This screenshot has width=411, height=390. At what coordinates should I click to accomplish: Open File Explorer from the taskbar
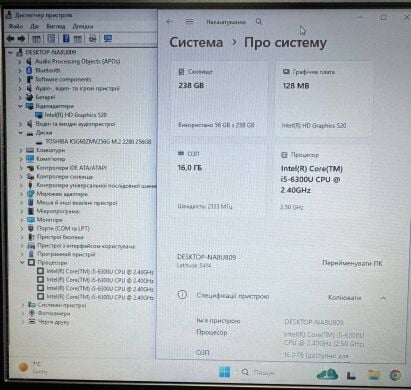tap(374, 375)
